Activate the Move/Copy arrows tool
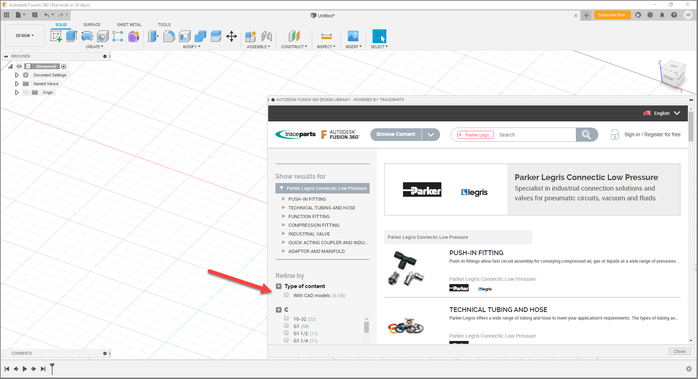Image resolution: width=698 pixels, height=379 pixels. [x=231, y=36]
